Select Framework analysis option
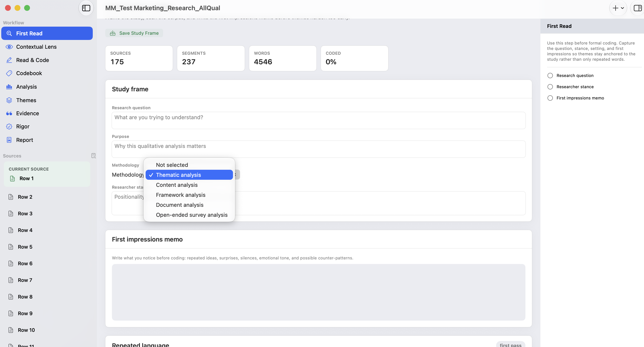Viewport: 644px width, 347px height. 189,195
